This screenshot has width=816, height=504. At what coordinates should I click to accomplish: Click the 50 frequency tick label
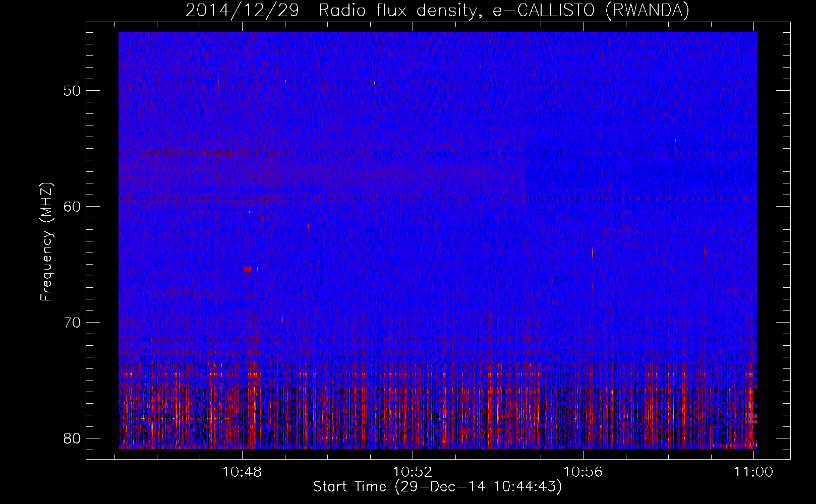coord(72,91)
